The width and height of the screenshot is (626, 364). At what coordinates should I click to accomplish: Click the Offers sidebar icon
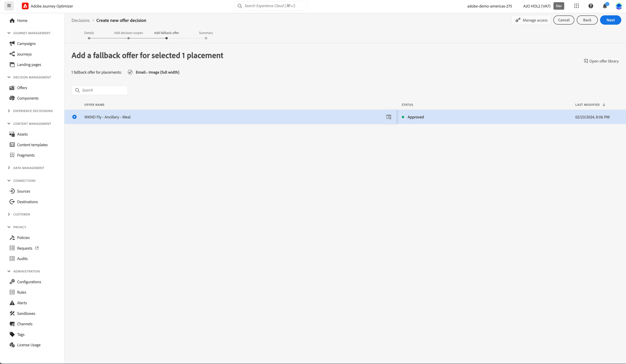[x=12, y=88]
